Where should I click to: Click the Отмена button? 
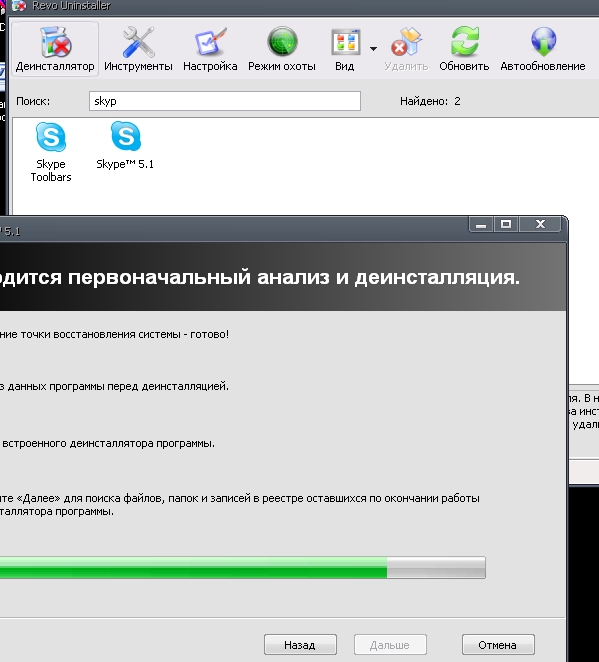(x=498, y=645)
